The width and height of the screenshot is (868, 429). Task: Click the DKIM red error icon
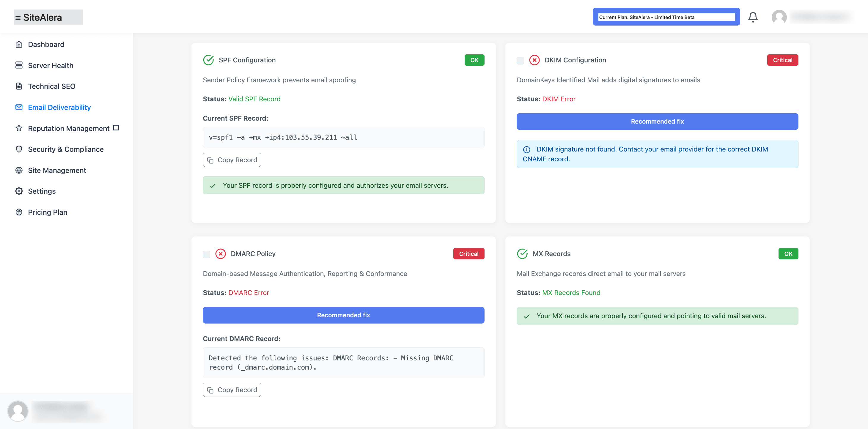534,60
